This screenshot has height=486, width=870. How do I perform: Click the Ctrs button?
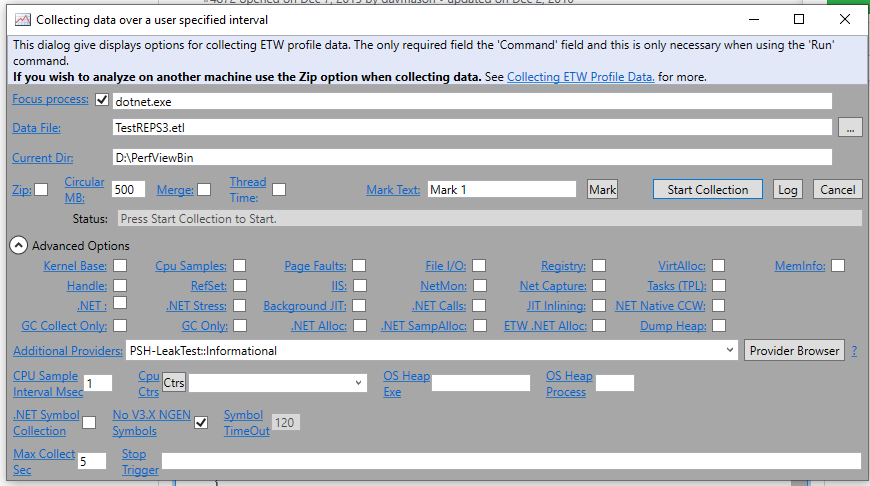point(174,383)
